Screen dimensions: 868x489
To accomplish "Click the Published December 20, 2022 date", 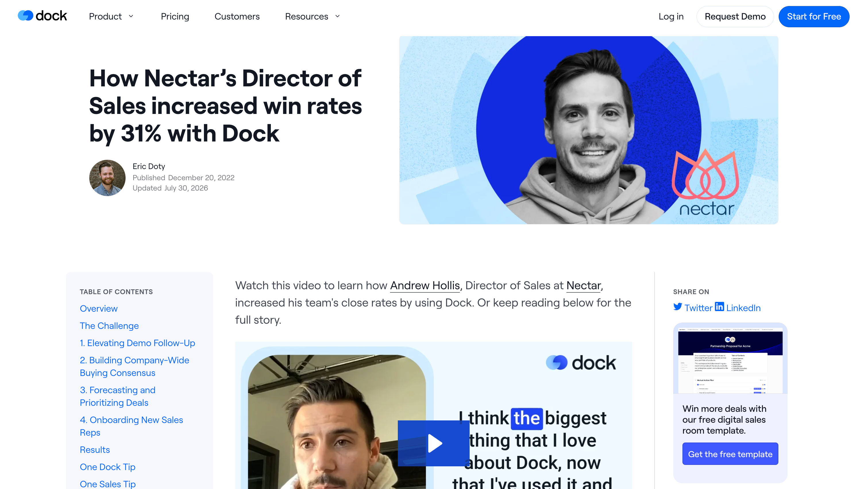I will (183, 177).
